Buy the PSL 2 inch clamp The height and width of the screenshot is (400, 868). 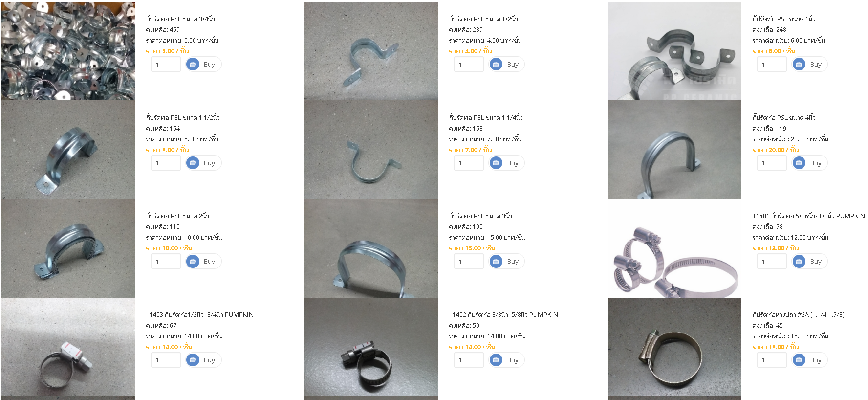(203, 261)
